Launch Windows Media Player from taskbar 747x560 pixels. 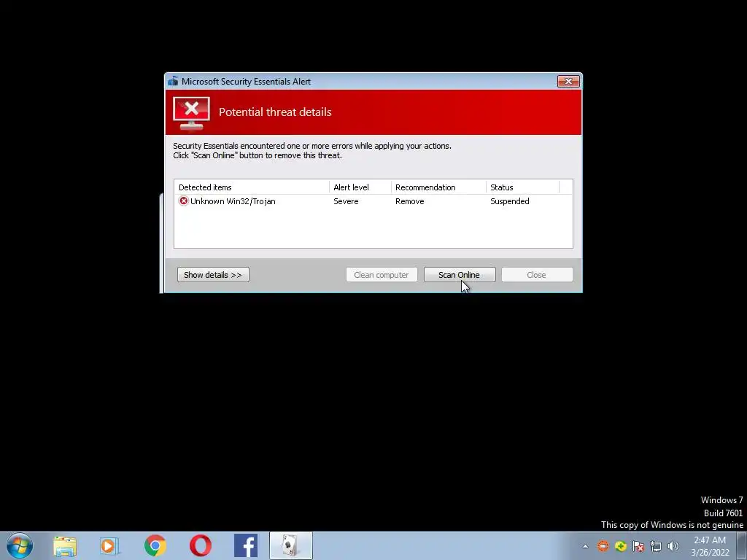pyautogui.click(x=109, y=546)
